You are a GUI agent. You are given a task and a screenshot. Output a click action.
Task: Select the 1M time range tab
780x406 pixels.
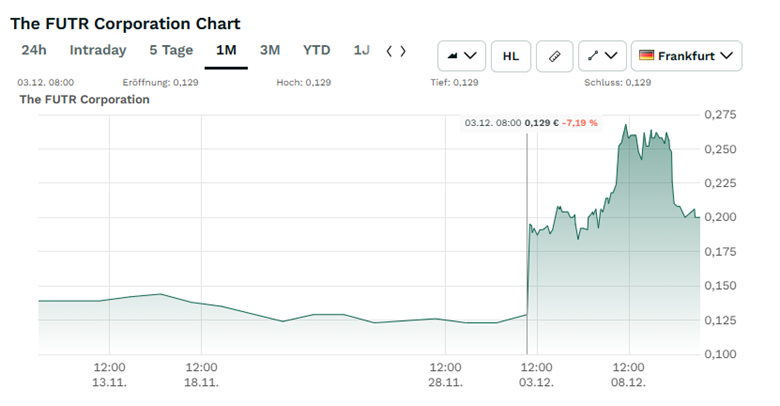[226, 50]
